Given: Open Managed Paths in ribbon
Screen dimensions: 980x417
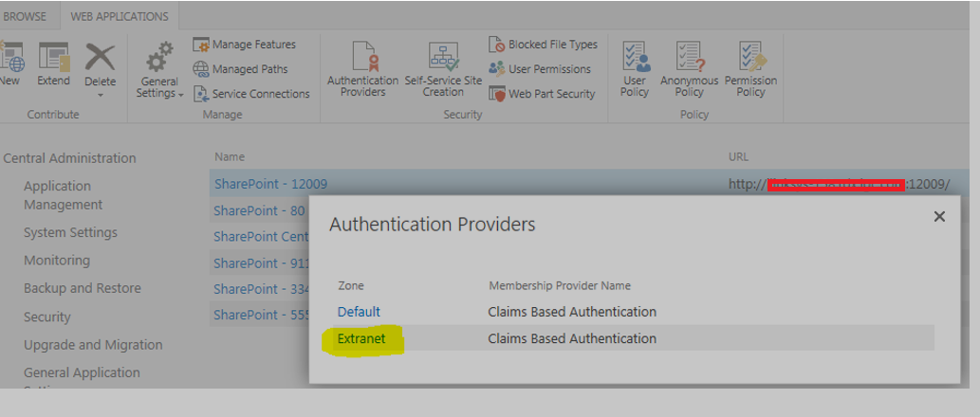Looking at the screenshot, I should tap(241, 68).
